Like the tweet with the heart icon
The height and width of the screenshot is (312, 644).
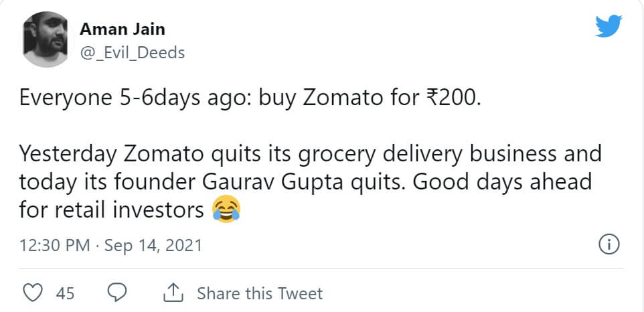tap(33, 293)
